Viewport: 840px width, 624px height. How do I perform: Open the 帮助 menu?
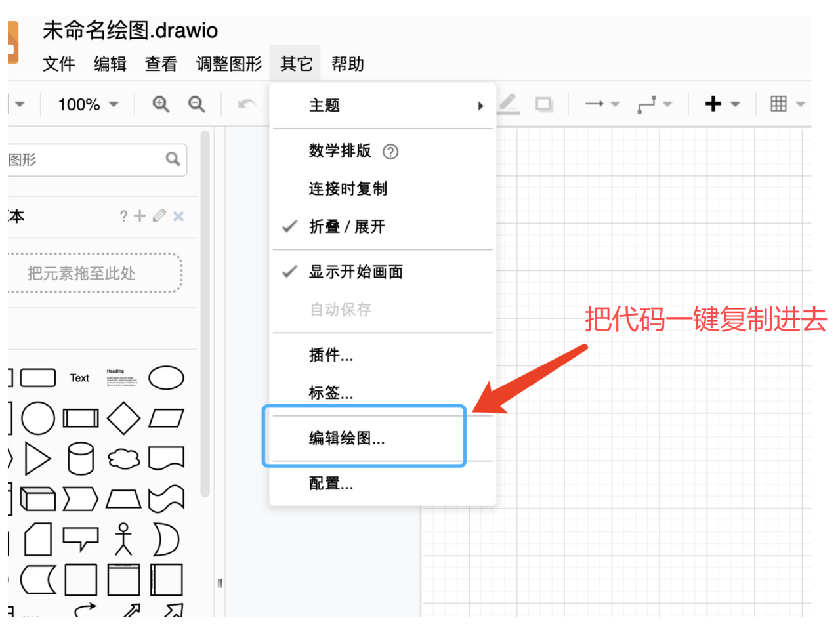tap(347, 64)
